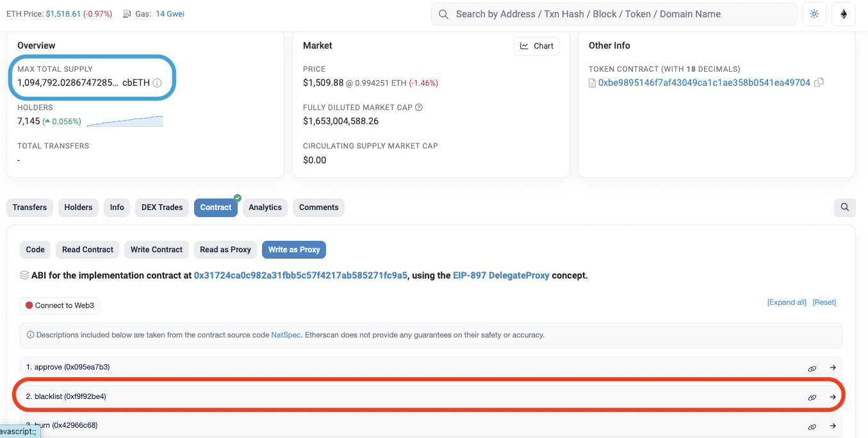The image size is (868, 438).
Task: Click the Expand all link
Action: (x=787, y=302)
